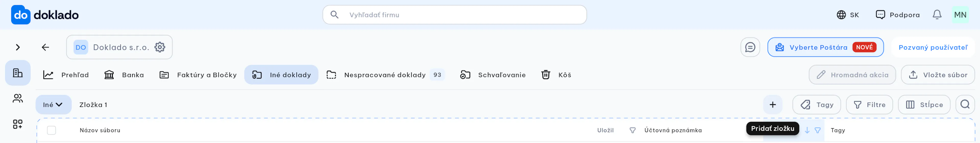Click the Vyhľadať firmu search field

pyautogui.click(x=455, y=15)
